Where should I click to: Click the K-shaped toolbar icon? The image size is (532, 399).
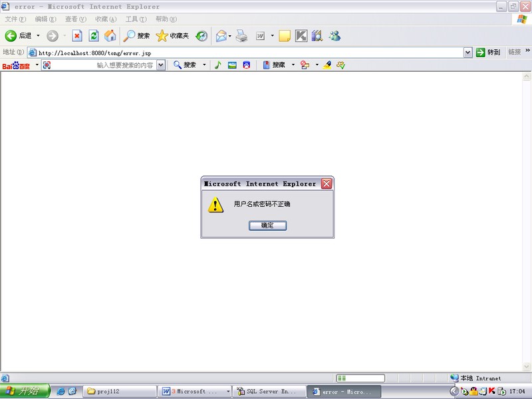pos(301,36)
